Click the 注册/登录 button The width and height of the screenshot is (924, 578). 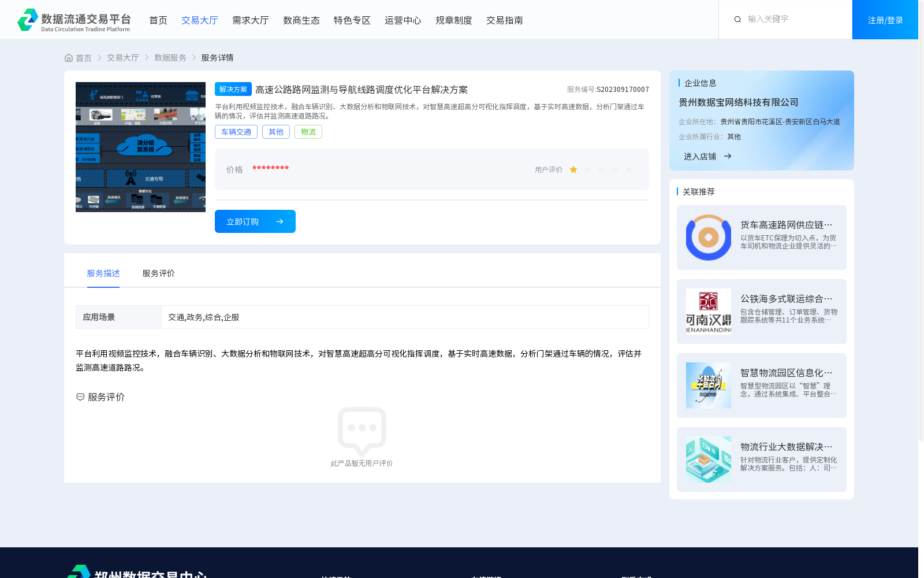click(x=885, y=20)
